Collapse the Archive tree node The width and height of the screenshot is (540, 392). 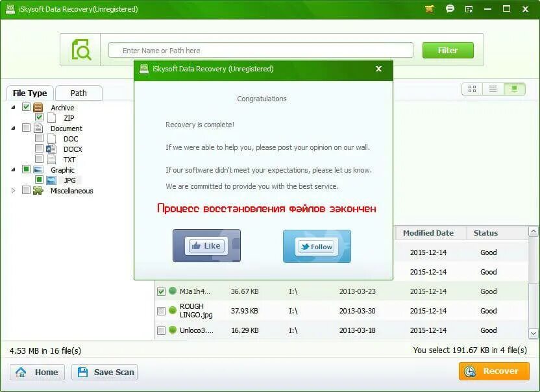[13, 108]
